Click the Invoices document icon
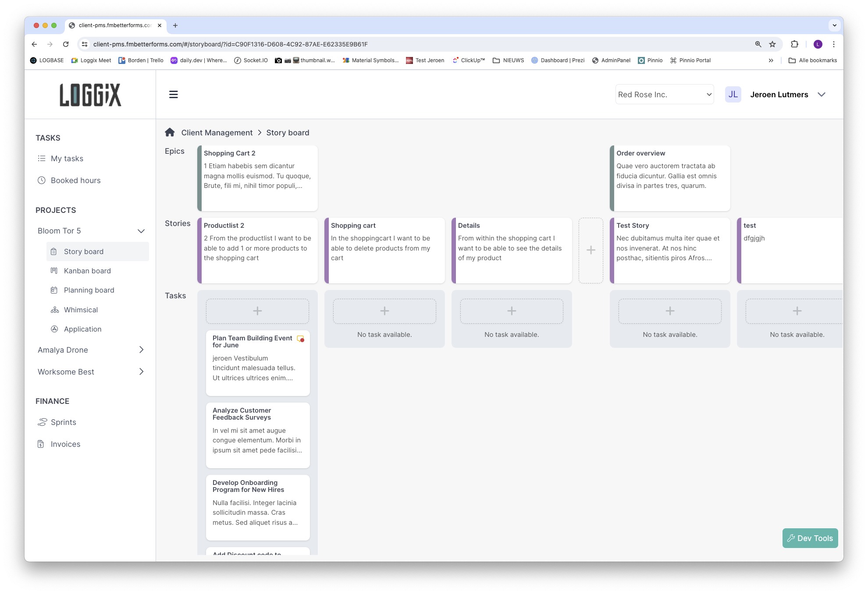The width and height of the screenshot is (868, 594). [x=41, y=444]
